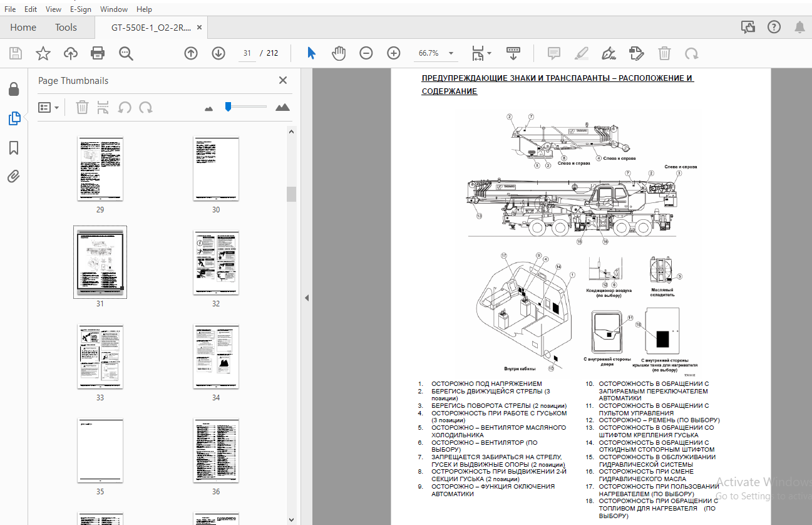The image size is (812, 525).
Task: Click the read mode keyboard icon
Action: tap(513, 53)
